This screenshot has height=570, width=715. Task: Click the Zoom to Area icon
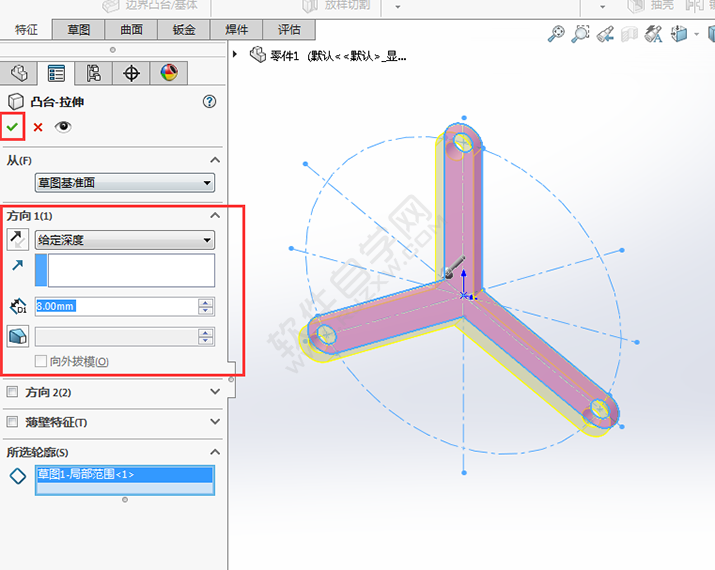tap(580, 34)
